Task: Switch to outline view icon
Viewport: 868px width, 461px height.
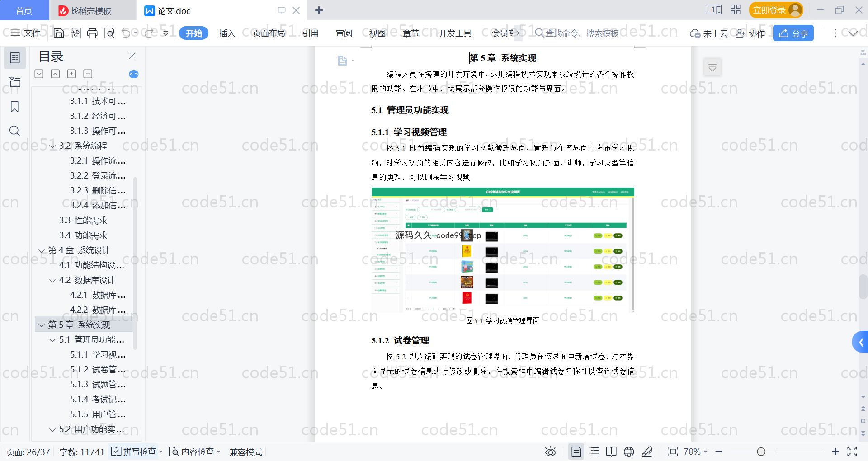Action: [x=594, y=452]
